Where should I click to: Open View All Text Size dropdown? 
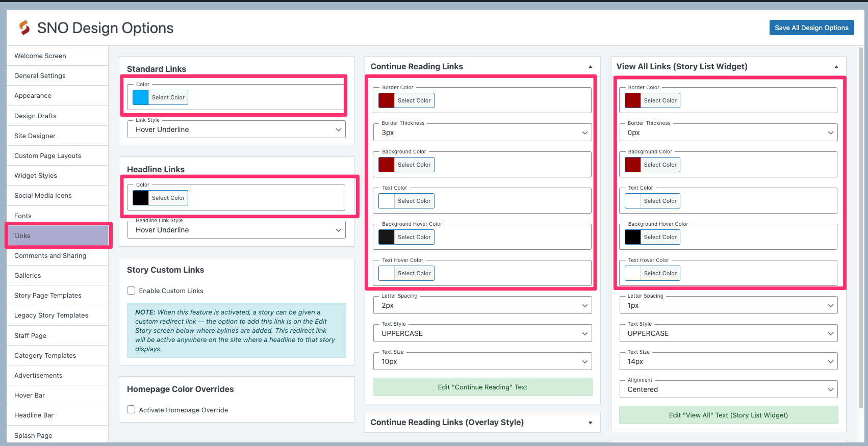(x=728, y=361)
